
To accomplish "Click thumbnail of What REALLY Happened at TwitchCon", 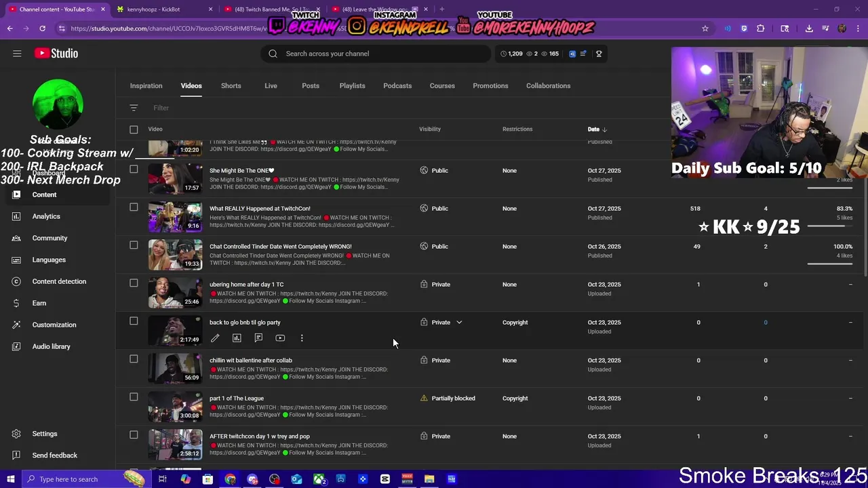I will pyautogui.click(x=175, y=217).
